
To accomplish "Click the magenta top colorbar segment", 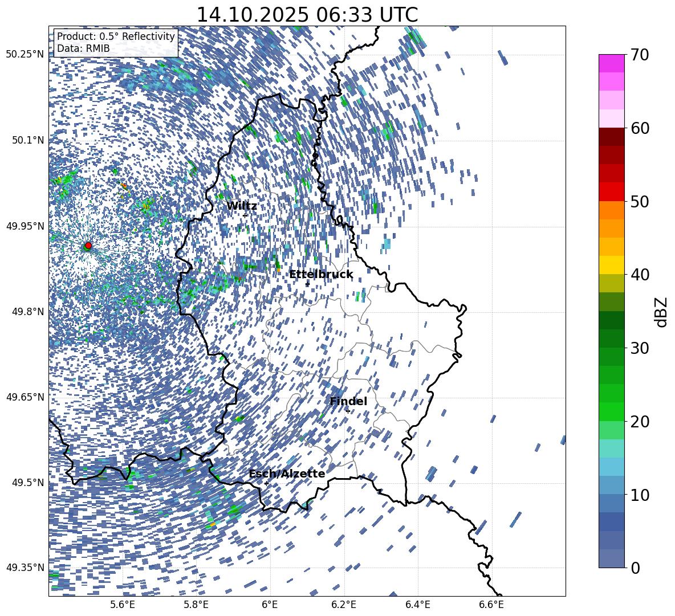I will coord(611,64).
